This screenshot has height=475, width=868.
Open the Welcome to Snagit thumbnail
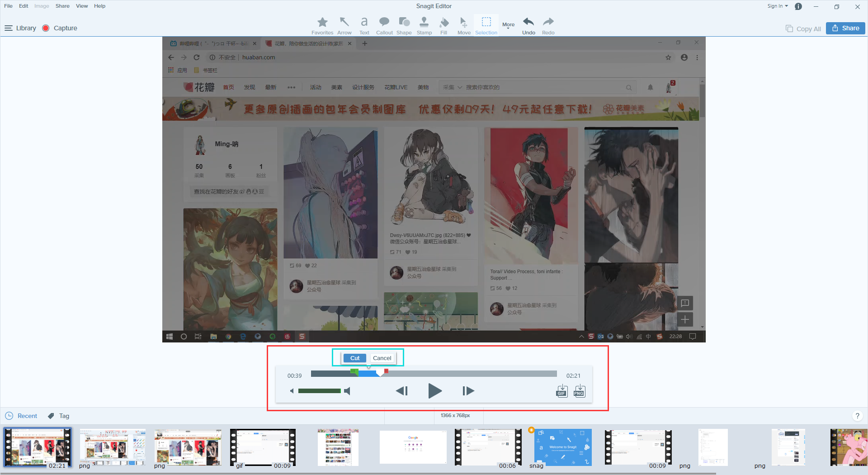click(x=563, y=447)
